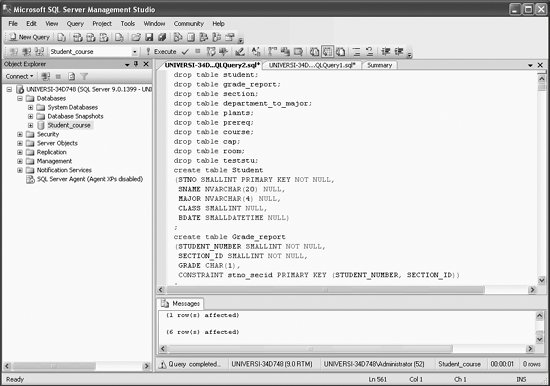Viewport: 550px width, 386px height.
Task: Click the Save All icon
Action: [162, 37]
